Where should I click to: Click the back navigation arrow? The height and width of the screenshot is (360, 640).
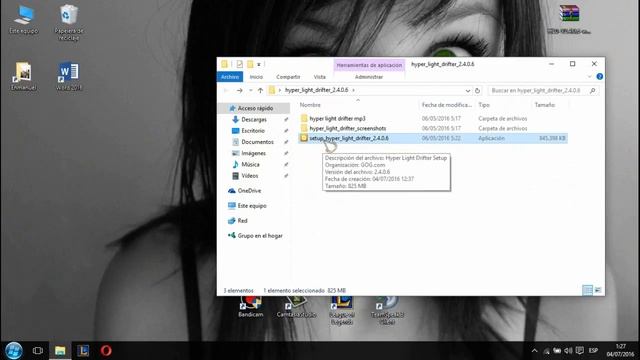pyautogui.click(x=227, y=90)
